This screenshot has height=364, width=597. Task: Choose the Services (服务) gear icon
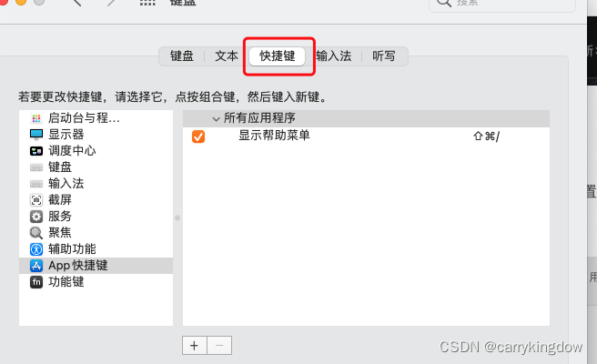click(x=36, y=217)
